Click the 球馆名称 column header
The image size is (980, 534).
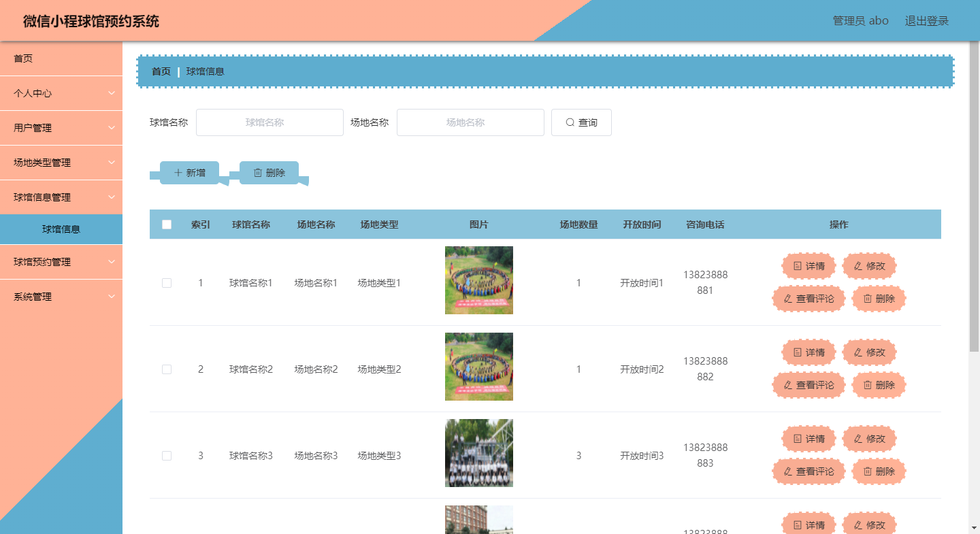[251, 224]
